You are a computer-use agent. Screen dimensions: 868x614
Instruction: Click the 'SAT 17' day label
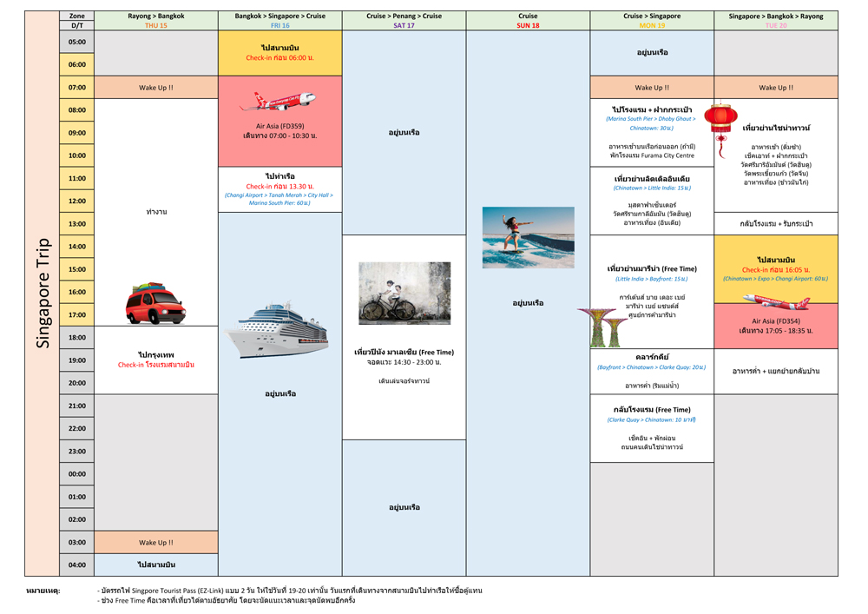[x=404, y=25]
